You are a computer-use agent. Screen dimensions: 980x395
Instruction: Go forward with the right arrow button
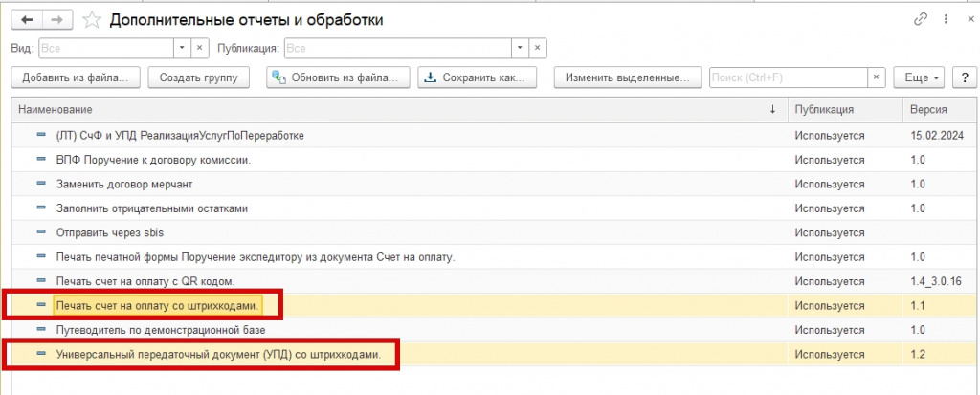(x=56, y=20)
